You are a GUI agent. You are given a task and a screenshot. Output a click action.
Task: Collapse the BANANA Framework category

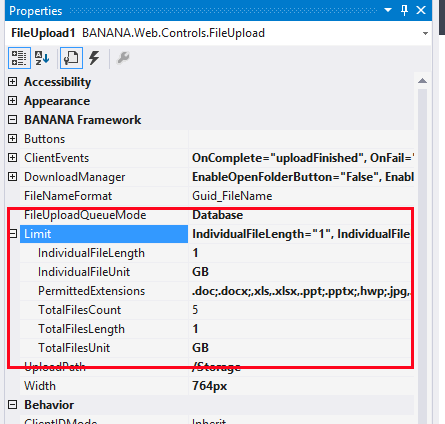(12, 119)
